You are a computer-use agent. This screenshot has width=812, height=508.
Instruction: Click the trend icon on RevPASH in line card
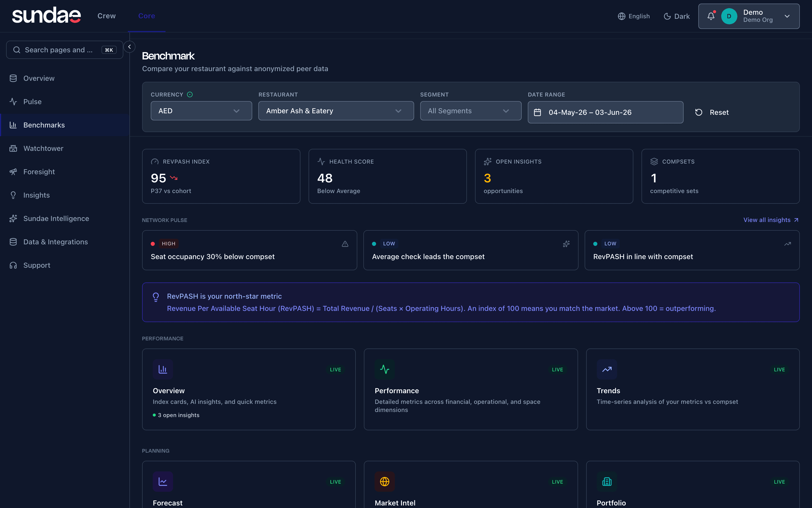787,244
